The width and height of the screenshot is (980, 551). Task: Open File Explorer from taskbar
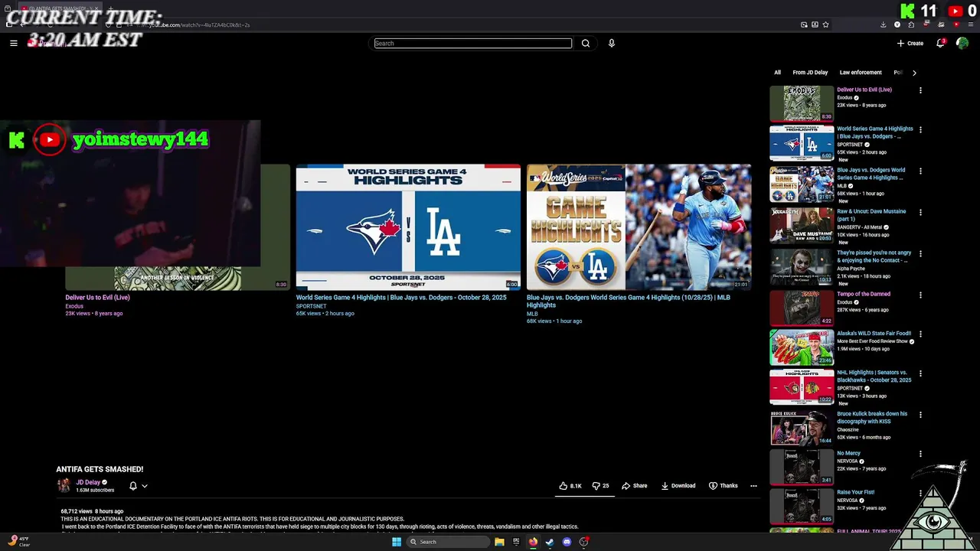pyautogui.click(x=499, y=542)
